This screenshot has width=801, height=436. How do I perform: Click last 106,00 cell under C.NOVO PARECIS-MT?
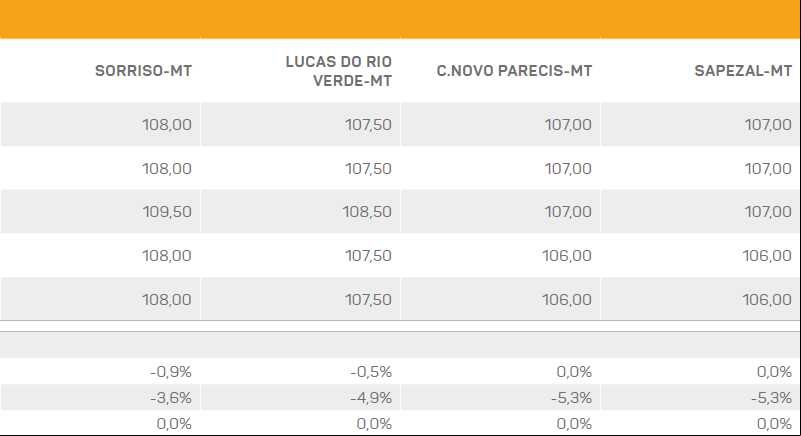567,300
